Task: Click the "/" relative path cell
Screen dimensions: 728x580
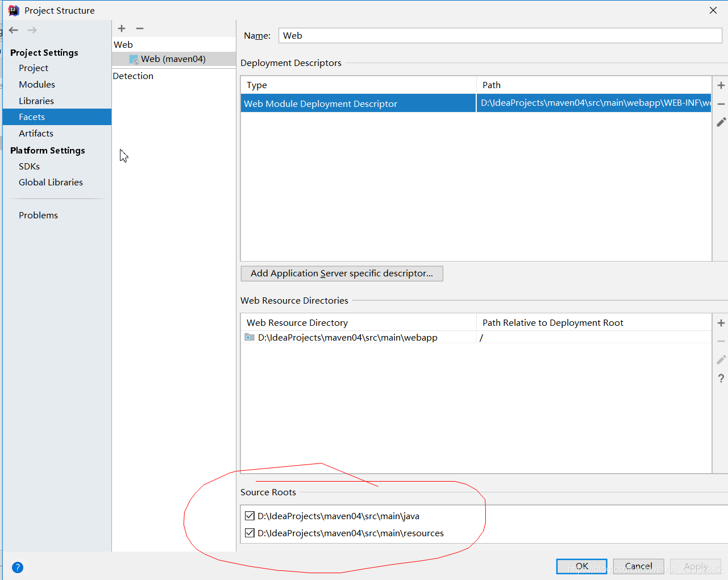Action: (x=594, y=337)
